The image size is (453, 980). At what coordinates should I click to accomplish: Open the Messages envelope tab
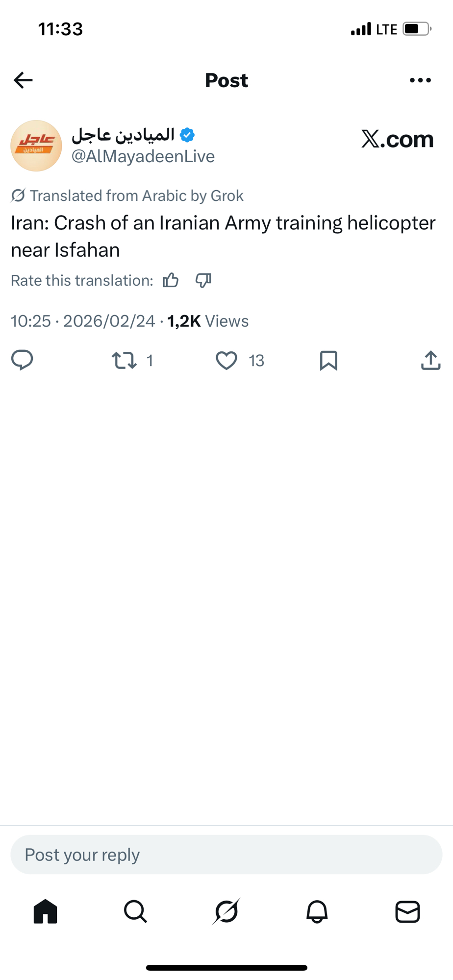click(407, 911)
